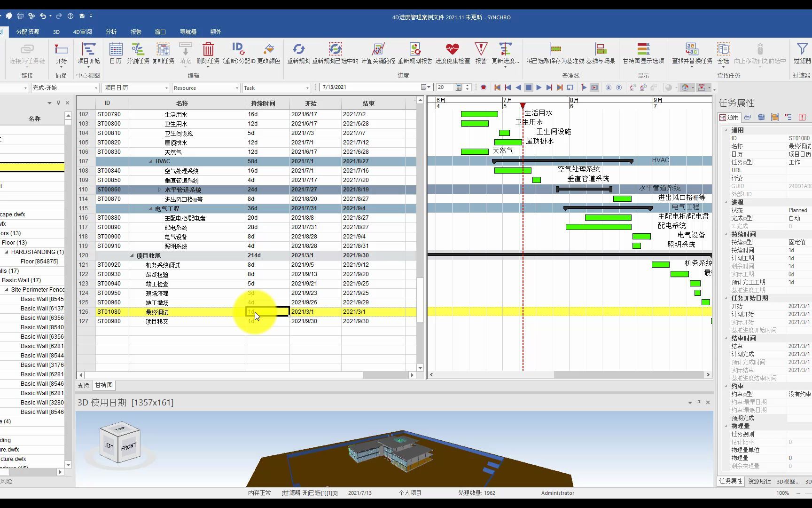Click the FRONT face of view cube
This screenshot has height=508, width=812.
pyautogui.click(x=128, y=447)
